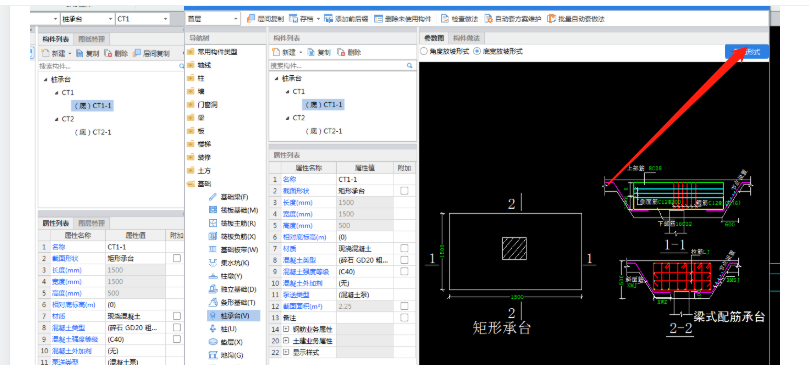This screenshot has height=365, width=809.
Task: Click the blue 配筋形式 button
Action: [747, 52]
